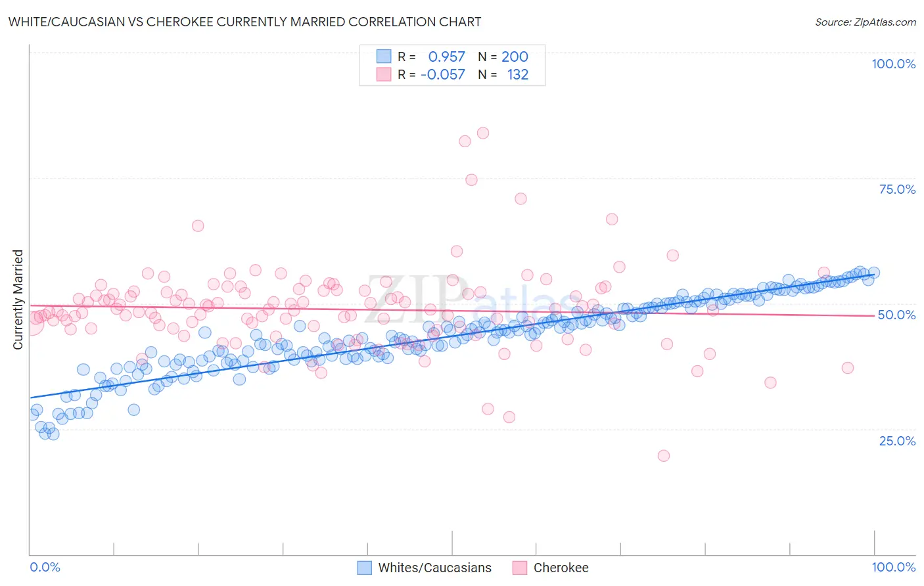The width and height of the screenshot is (924, 586).
Task: Click the N = 132 sample count
Action: [x=503, y=74]
